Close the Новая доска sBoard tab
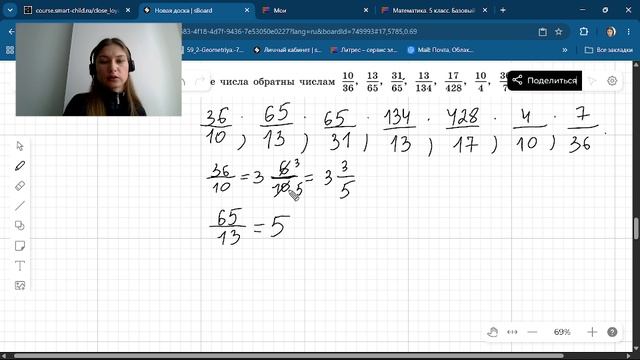Screen dimensions: 640x360 click(x=247, y=11)
